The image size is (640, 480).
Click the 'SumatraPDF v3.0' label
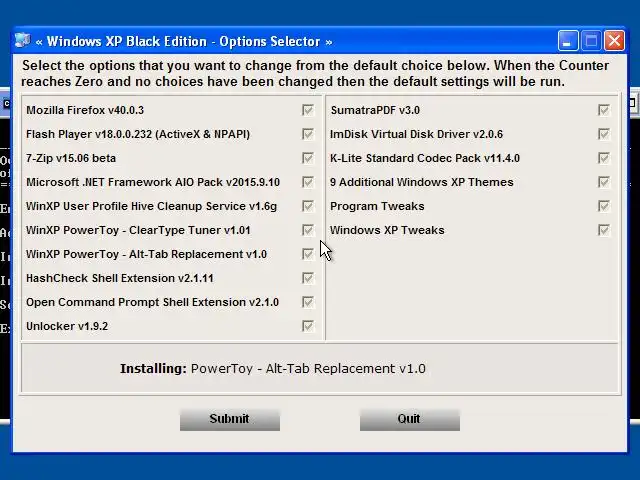tap(375, 110)
